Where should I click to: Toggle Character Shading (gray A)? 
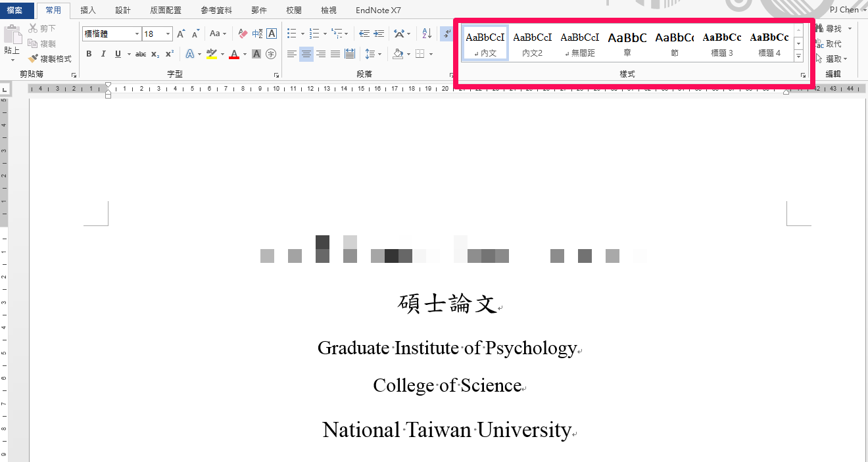[x=256, y=54]
